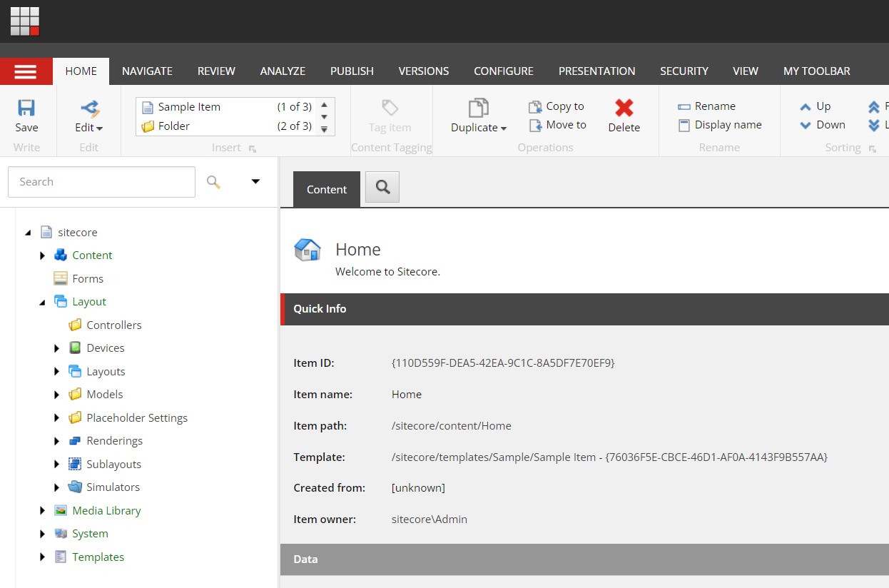Click the Edit icon in the ribbon

[x=89, y=108]
